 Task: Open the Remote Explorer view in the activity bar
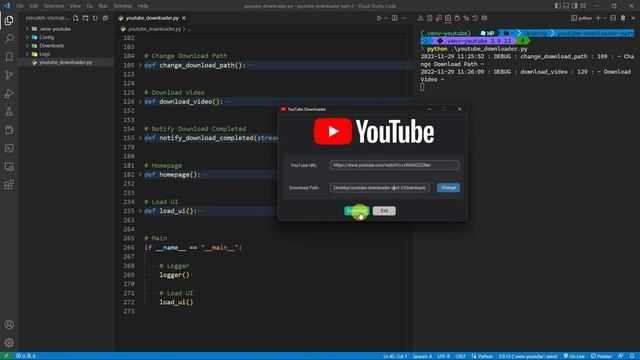click(9, 167)
